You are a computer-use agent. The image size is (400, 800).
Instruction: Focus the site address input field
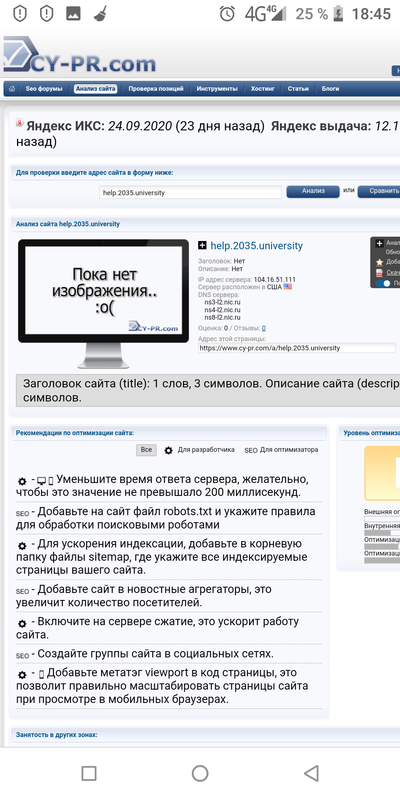coord(190,192)
